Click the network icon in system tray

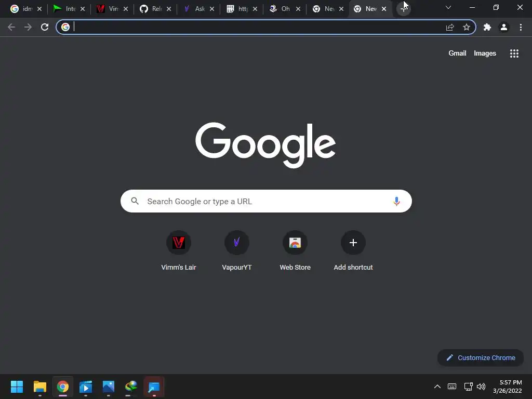[469, 387]
